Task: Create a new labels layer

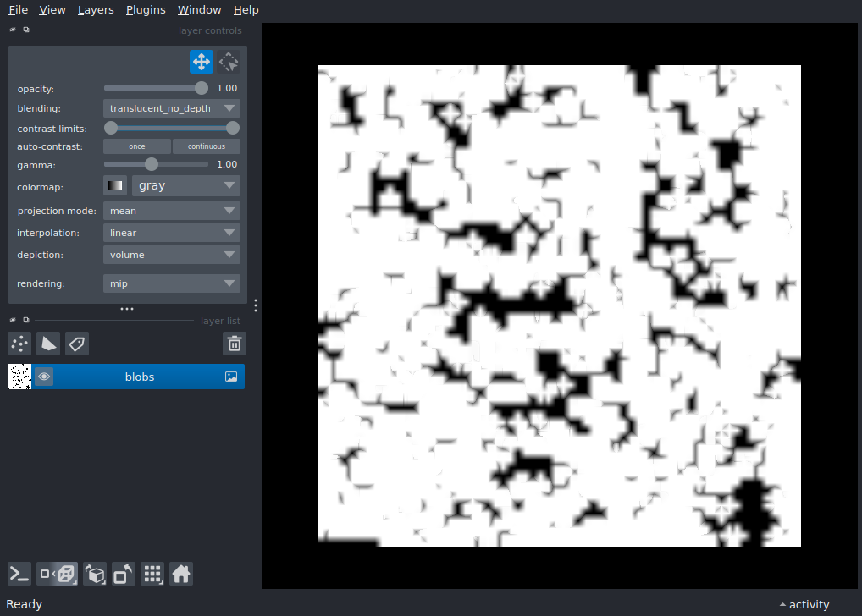Action: (76, 344)
